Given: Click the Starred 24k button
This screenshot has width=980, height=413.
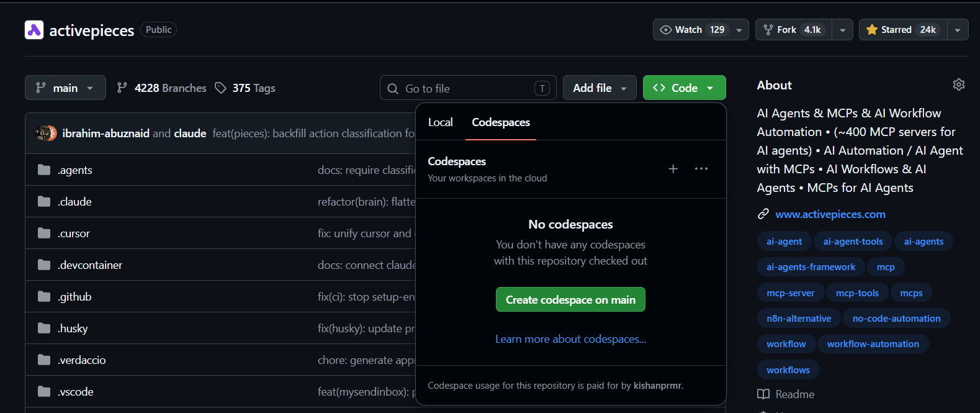Looking at the screenshot, I should [904, 30].
